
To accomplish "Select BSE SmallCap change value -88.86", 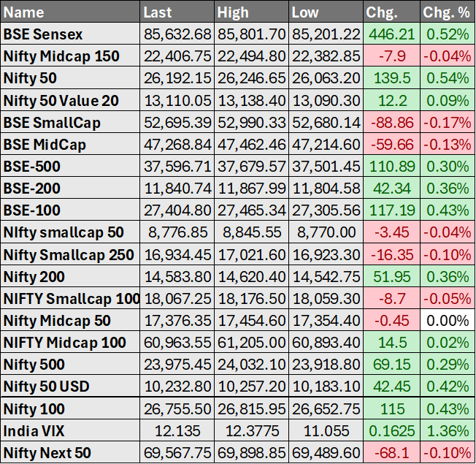I will click(393, 122).
